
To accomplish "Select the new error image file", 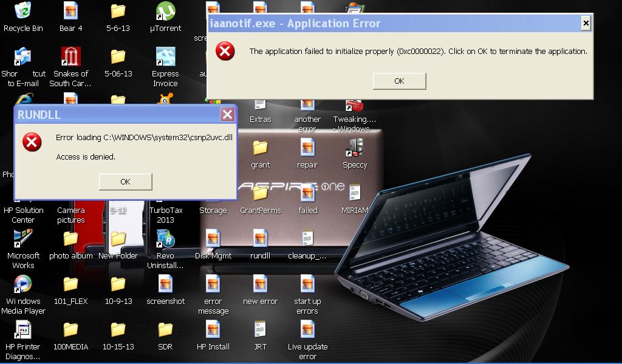I will coord(260,284).
